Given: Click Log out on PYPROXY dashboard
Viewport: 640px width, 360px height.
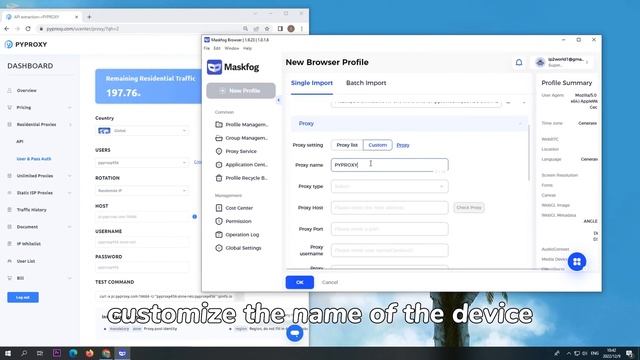Looking at the screenshot, I should [23, 297].
